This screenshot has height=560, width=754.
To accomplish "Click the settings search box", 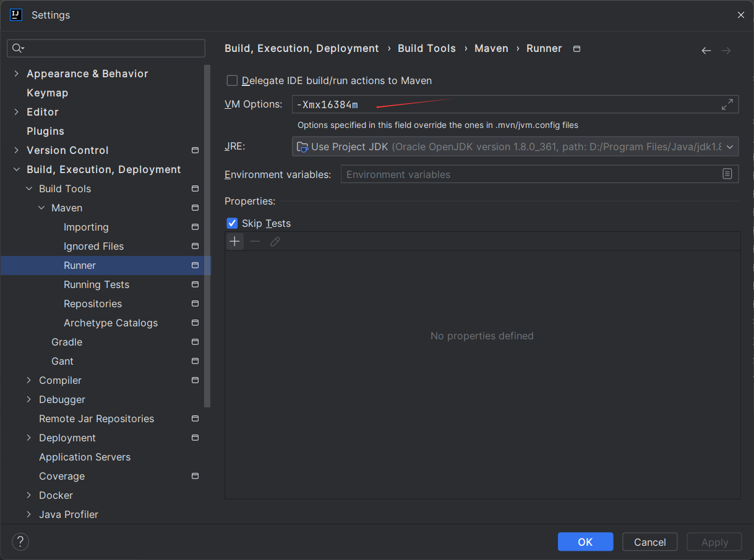I will [x=106, y=48].
